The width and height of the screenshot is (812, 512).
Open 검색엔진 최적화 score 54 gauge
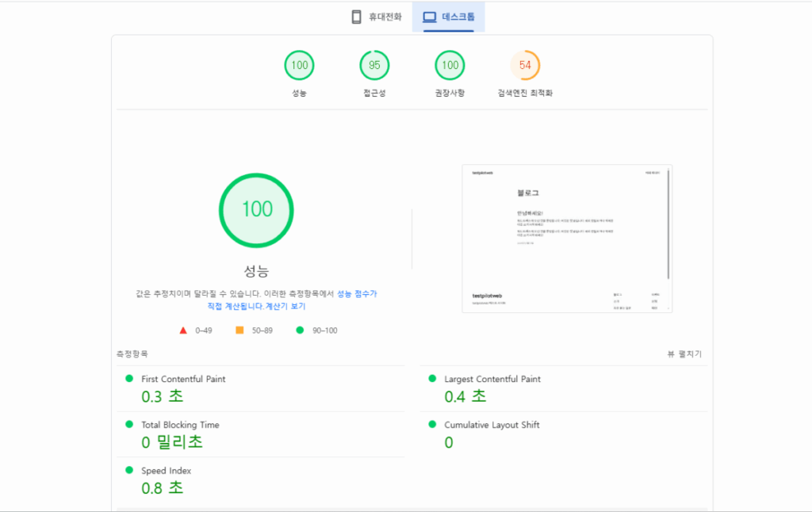pyautogui.click(x=525, y=66)
